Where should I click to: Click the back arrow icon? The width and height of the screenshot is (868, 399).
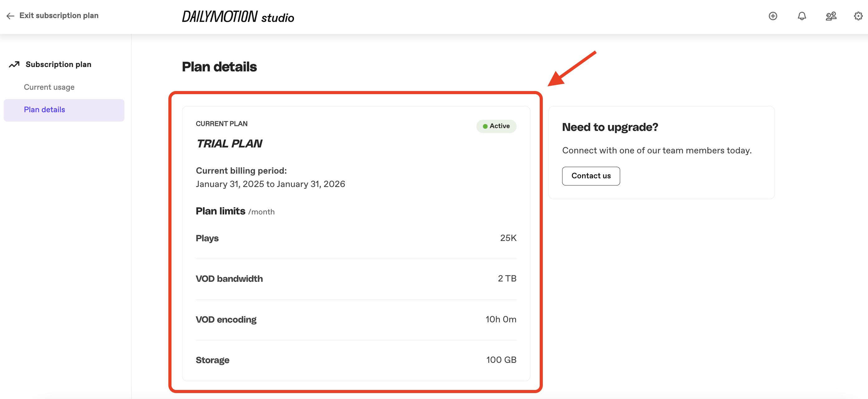click(x=10, y=16)
